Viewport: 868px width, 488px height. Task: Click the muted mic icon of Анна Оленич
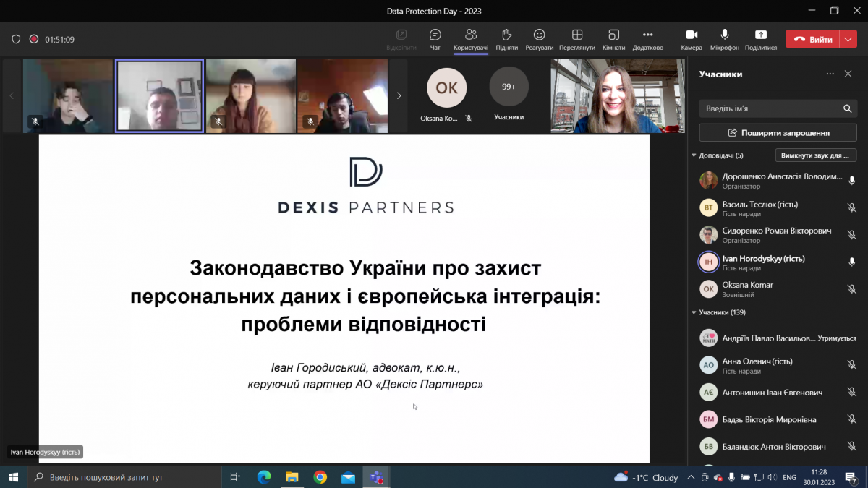(x=851, y=365)
